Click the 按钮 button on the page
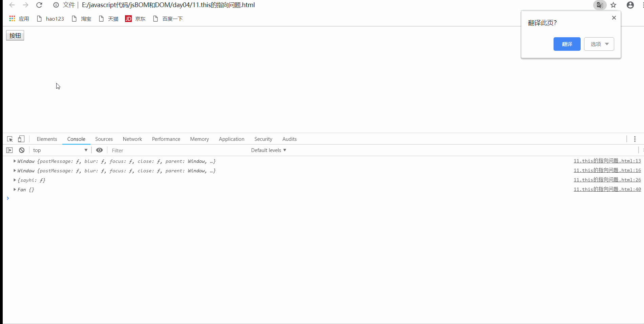Image resolution: width=644 pixels, height=324 pixels. point(15,36)
